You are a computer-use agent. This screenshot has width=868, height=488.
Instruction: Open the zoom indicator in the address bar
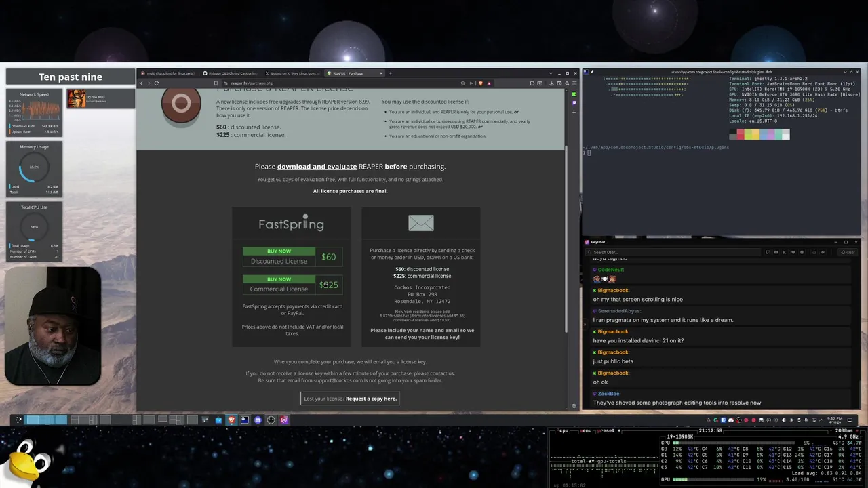pos(462,83)
